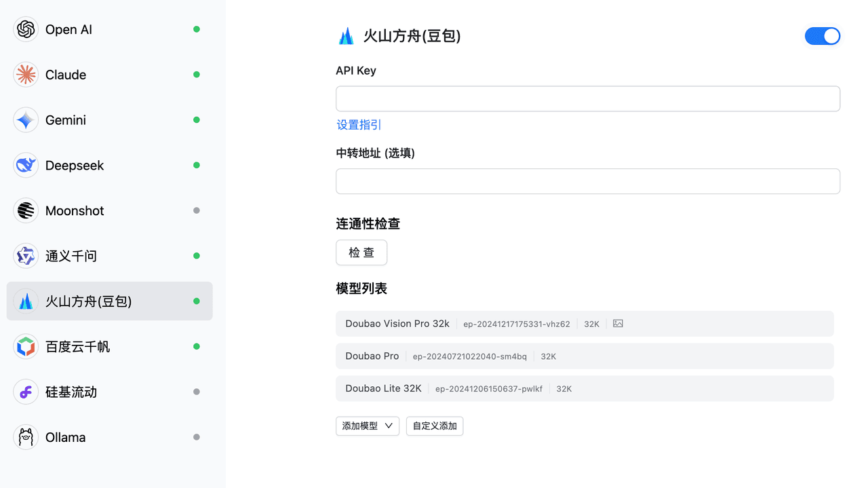
Task: Select the Doubao Lite 32K model name
Action: coord(384,389)
